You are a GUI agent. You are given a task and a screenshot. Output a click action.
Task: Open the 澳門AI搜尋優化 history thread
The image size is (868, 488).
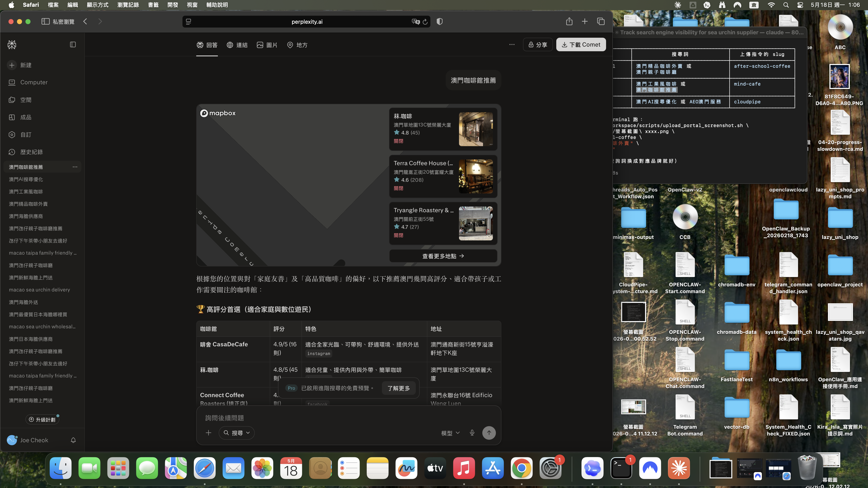(42, 179)
